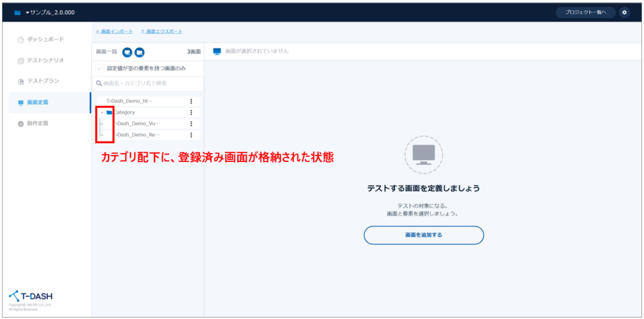The height and width of the screenshot is (319, 644).
Task: Click the add category folder icon
Action: coord(140,51)
